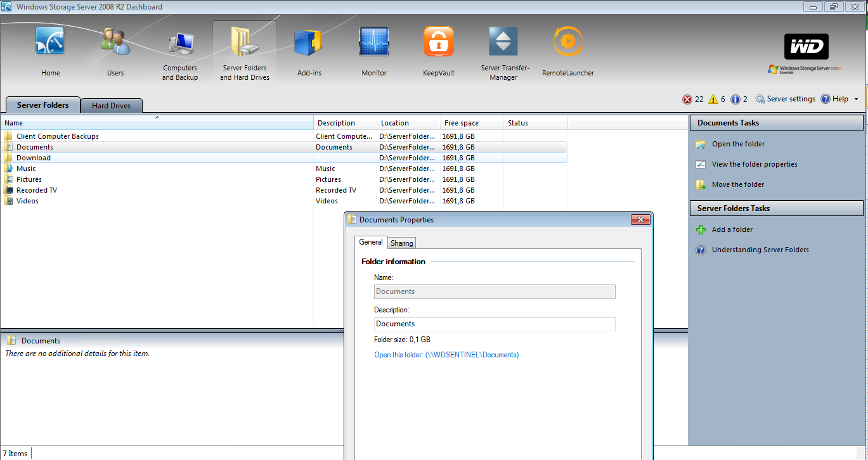The height and width of the screenshot is (460, 868).
Task: Select the Recorded TV folder icon
Action: pyautogui.click(x=8, y=190)
